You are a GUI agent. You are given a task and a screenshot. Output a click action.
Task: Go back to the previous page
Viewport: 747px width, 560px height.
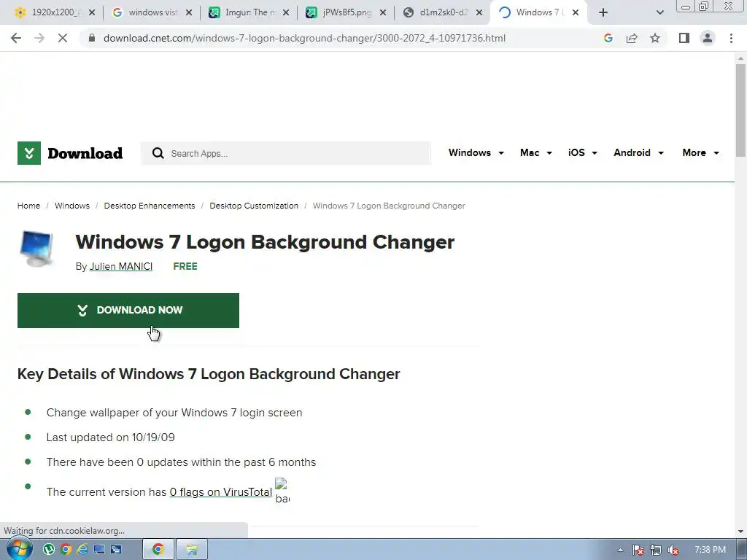[x=16, y=38]
